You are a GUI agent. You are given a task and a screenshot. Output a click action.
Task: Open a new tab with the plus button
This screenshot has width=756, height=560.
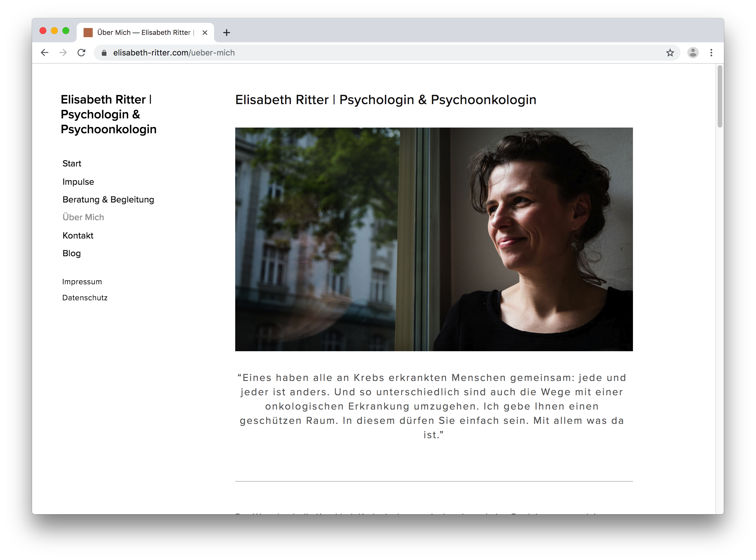[227, 33]
